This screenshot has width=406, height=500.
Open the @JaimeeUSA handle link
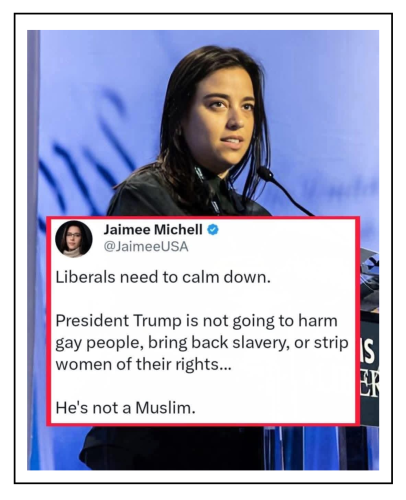(x=146, y=247)
